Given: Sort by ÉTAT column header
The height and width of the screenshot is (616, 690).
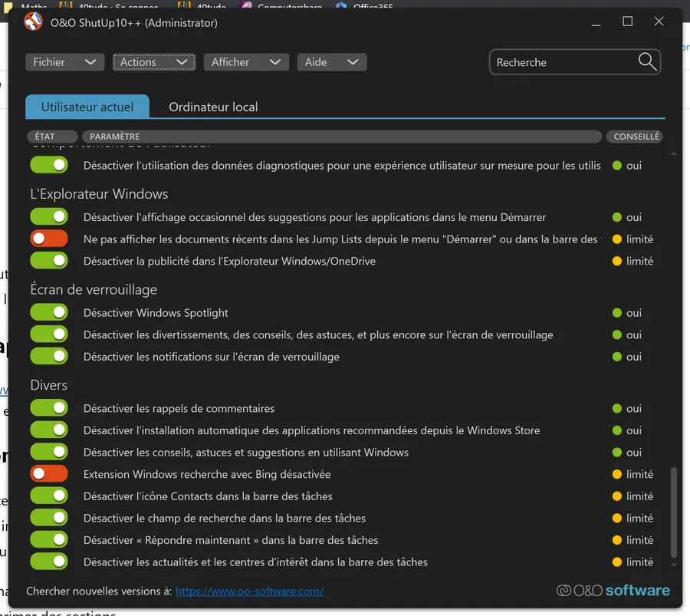Looking at the screenshot, I should 52,137.
